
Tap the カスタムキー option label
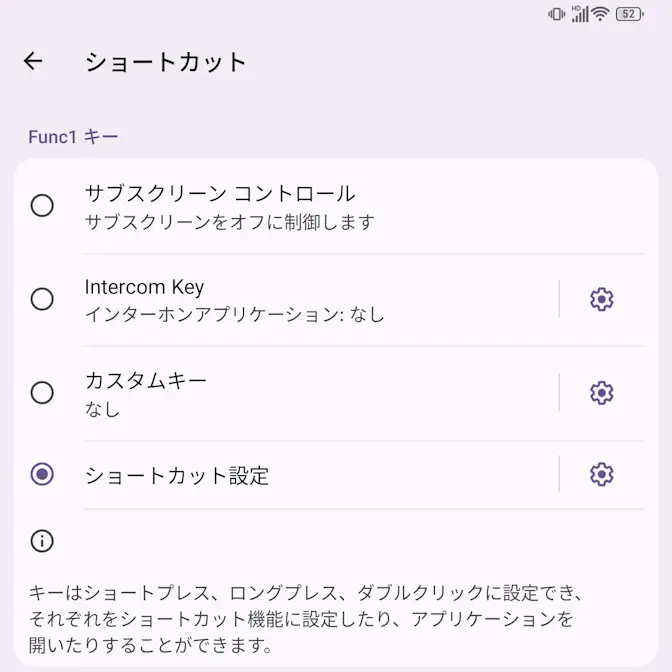pyautogui.click(x=146, y=381)
